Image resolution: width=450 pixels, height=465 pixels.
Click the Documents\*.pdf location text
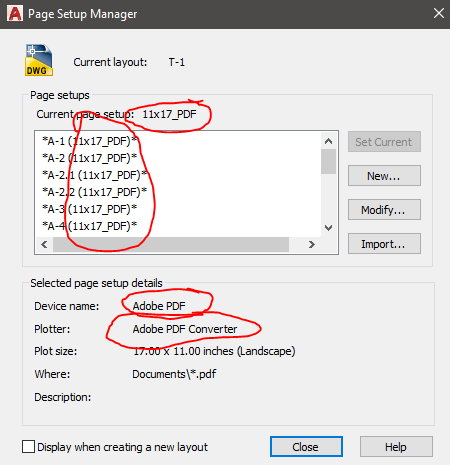point(174,374)
